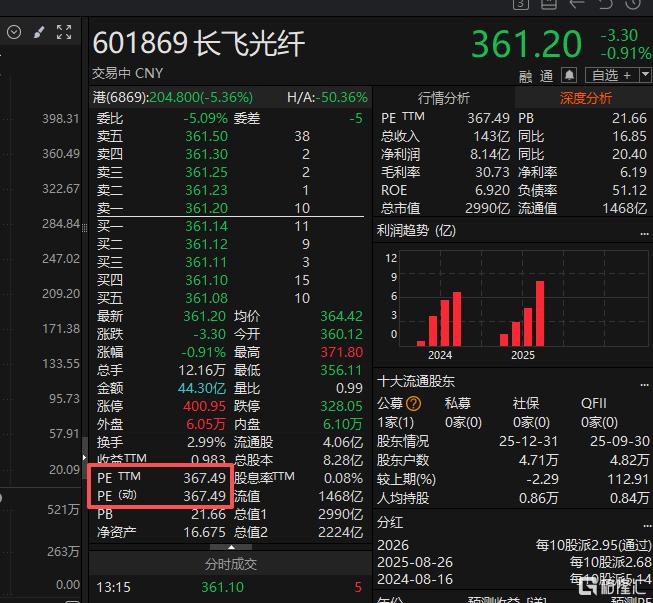Image resolution: width=653 pixels, height=603 pixels.
Task: Click the 毛利率 value 30.73
Action: [x=492, y=172]
